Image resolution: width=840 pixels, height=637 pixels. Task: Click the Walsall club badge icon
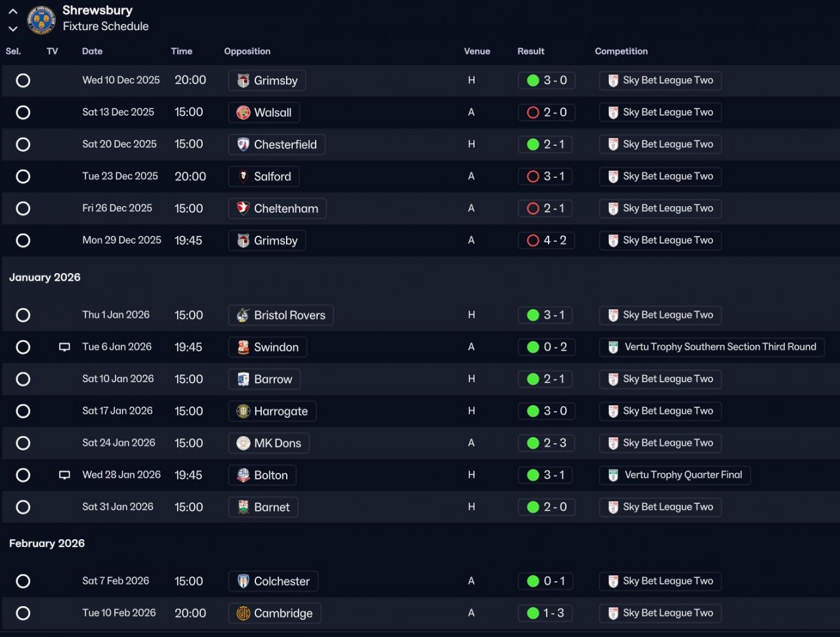point(243,113)
